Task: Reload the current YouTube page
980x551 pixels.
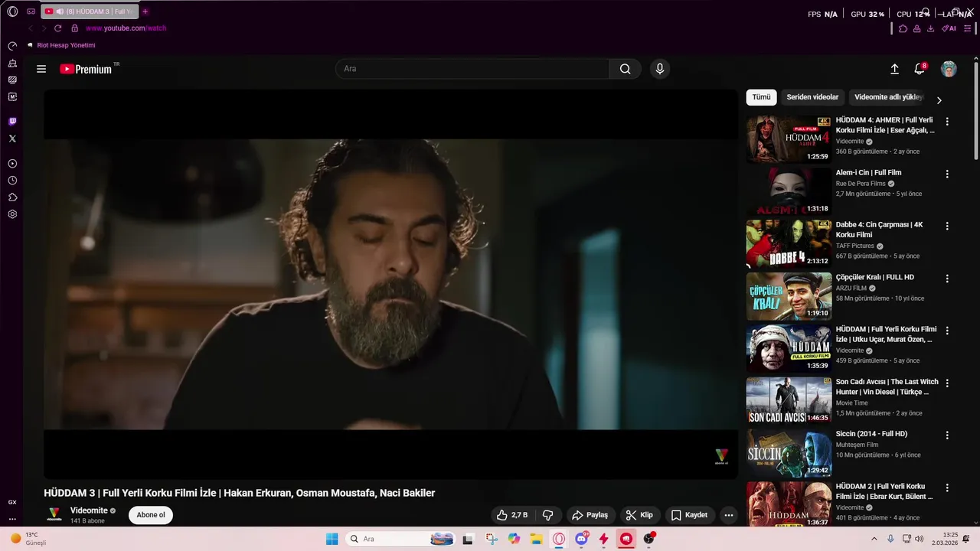Action: [57, 28]
